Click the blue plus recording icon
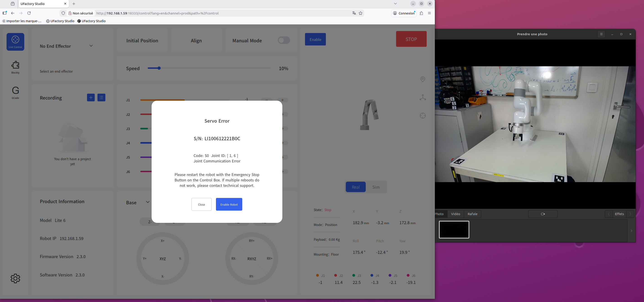This screenshot has width=644, height=302. 91,97
